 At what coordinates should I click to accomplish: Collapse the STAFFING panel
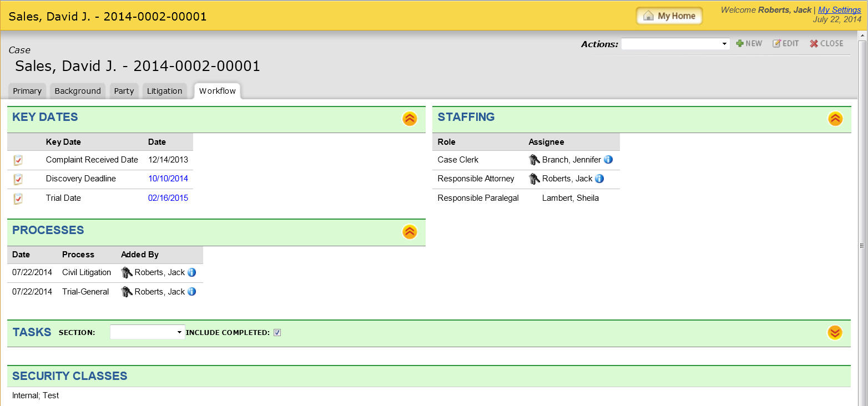(x=835, y=119)
